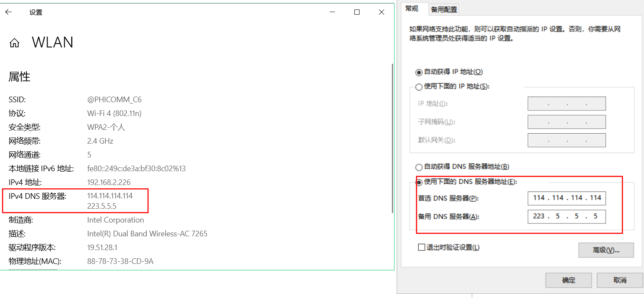Select the 自动获得 DNS 服务器地址 radio button

pyautogui.click(x=419, y=167)
